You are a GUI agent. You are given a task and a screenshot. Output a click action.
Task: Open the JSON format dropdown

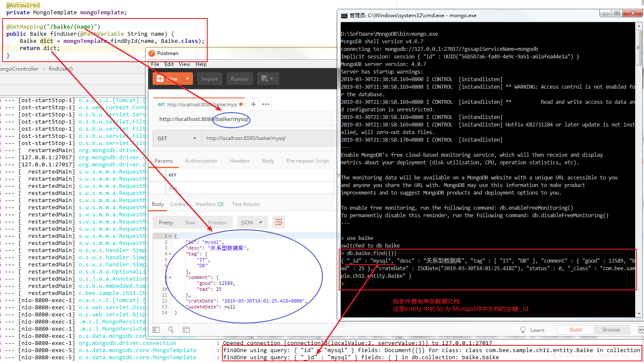pos(252,223)
